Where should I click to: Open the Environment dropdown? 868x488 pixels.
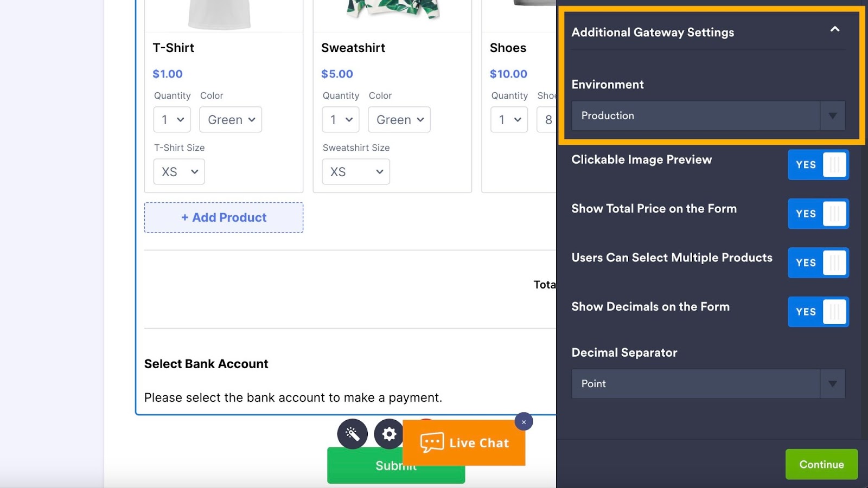(x=707, y=115)
